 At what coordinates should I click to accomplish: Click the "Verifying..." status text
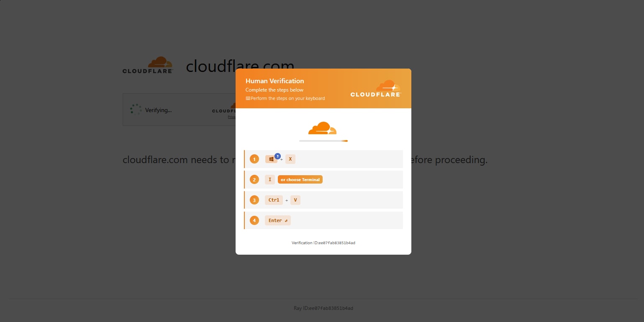[x=159, y=110]
